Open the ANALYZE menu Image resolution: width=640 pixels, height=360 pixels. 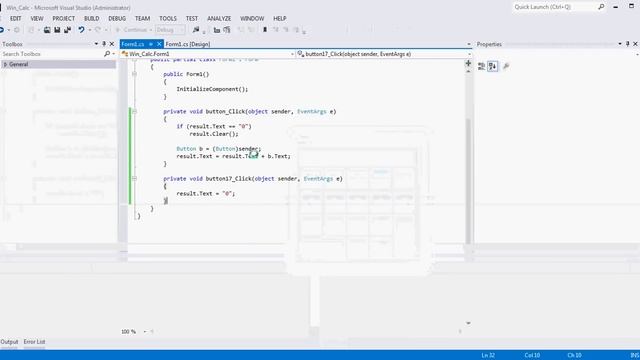(x=219, y=18)
